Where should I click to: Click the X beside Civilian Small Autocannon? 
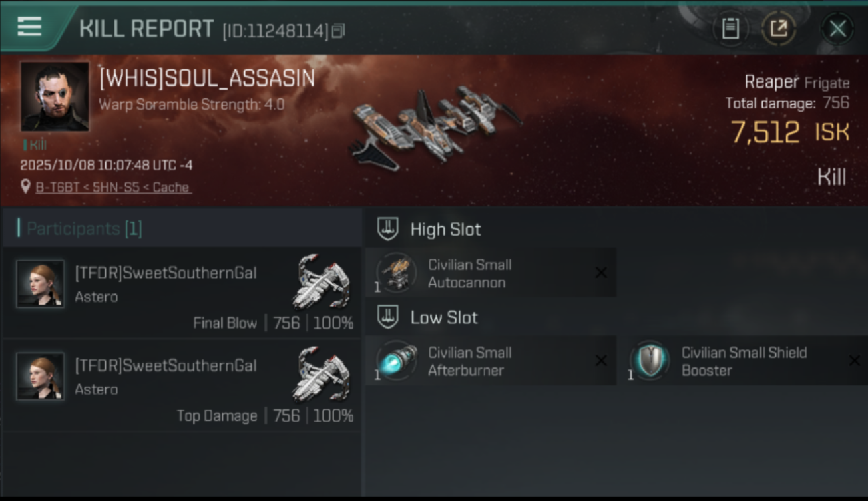[601, 273]
